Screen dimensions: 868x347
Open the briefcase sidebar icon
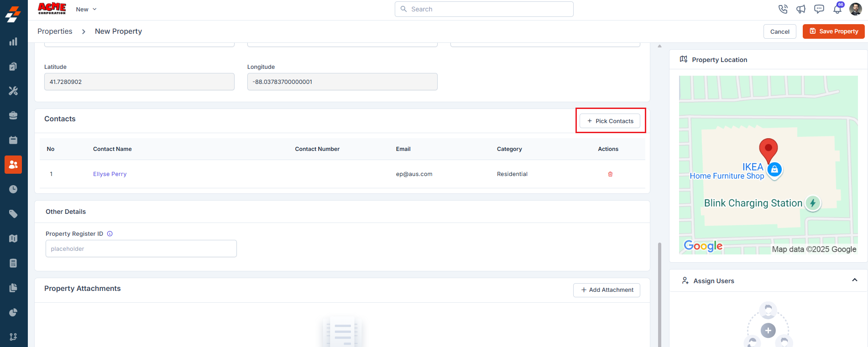[x=13, y=115]
